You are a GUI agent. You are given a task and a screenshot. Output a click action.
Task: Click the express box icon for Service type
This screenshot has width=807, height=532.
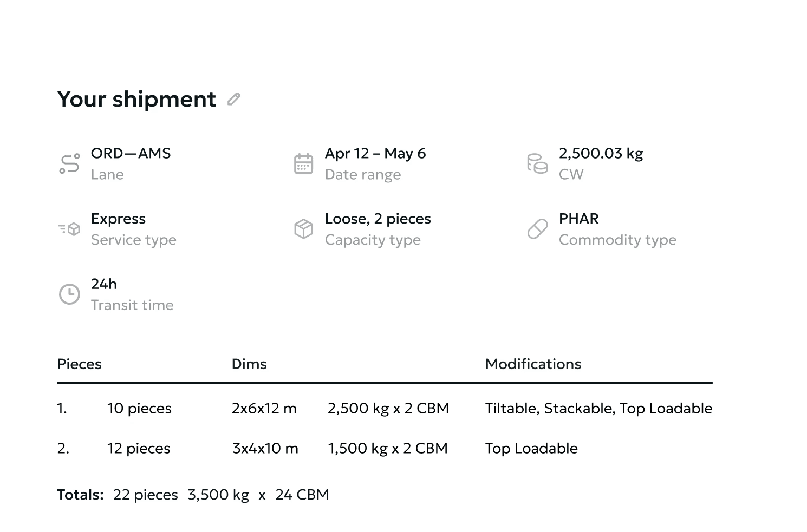tap(69, 229)
